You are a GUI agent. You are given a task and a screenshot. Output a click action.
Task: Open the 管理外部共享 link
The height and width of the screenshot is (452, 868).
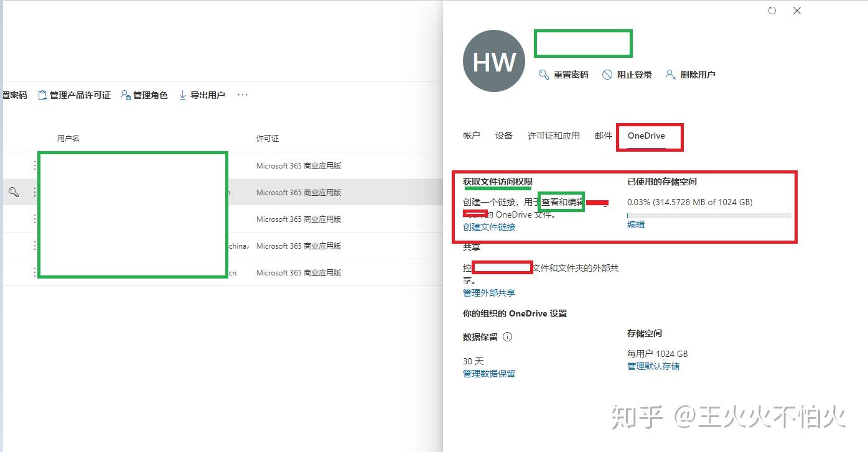coord(489,293)
